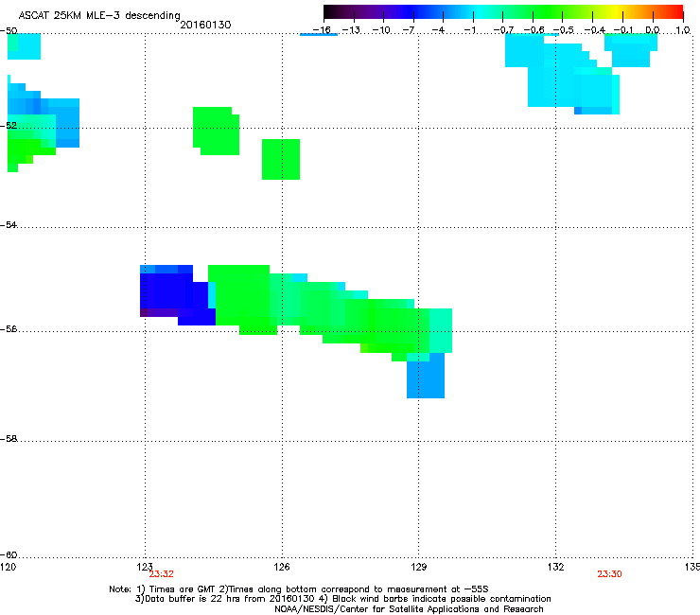This screenshot has height=615, width=700.
Task: Click the title text 'ASCAT 25KM MLE-3 descending'
Action: [x=99, y=16]
